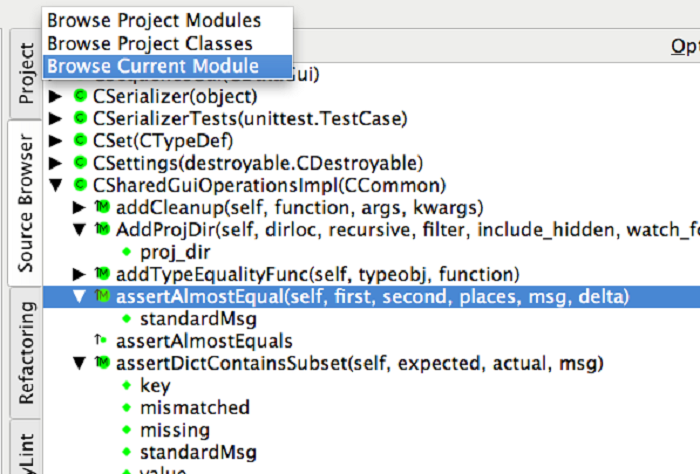Select Browse Project Classes menu entry

pos(150,43)
